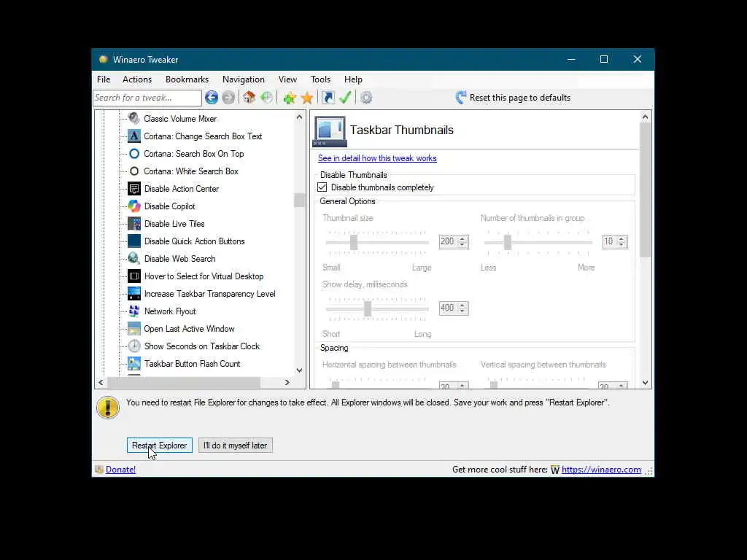Decrease Number of thumbnails in group spinner
The image size is (747, 560).
point(622,244)
